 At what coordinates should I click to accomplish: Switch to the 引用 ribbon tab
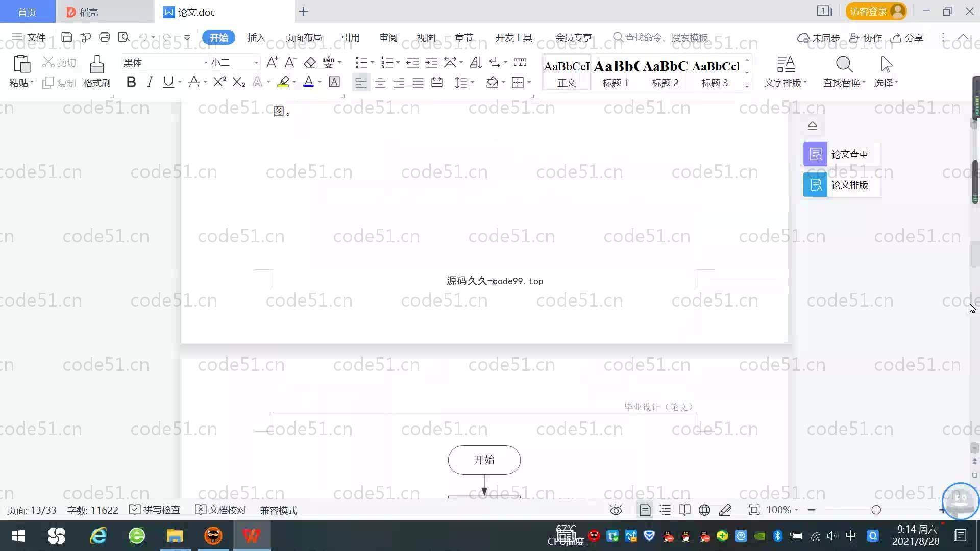pos(350,37)
